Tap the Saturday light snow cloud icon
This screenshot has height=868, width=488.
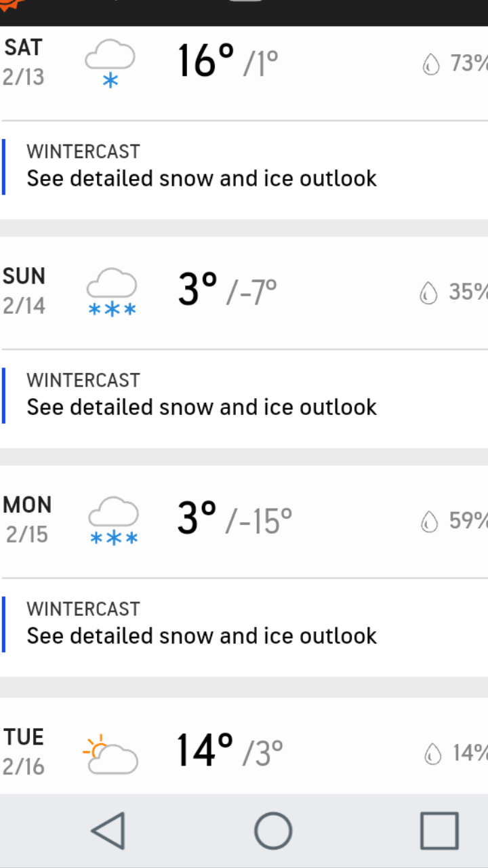pyautogui.click(x=110, y=63)
